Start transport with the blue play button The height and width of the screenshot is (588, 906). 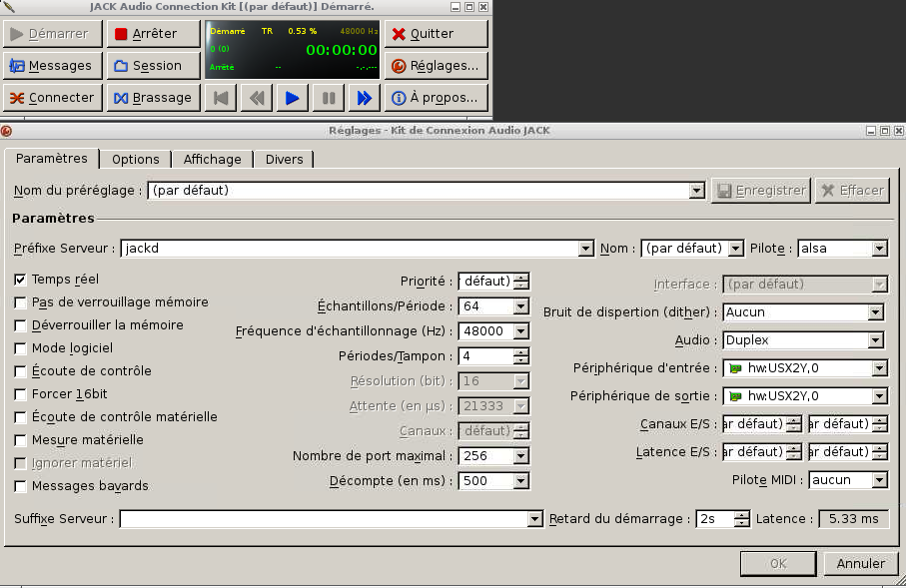pos(293,98)
